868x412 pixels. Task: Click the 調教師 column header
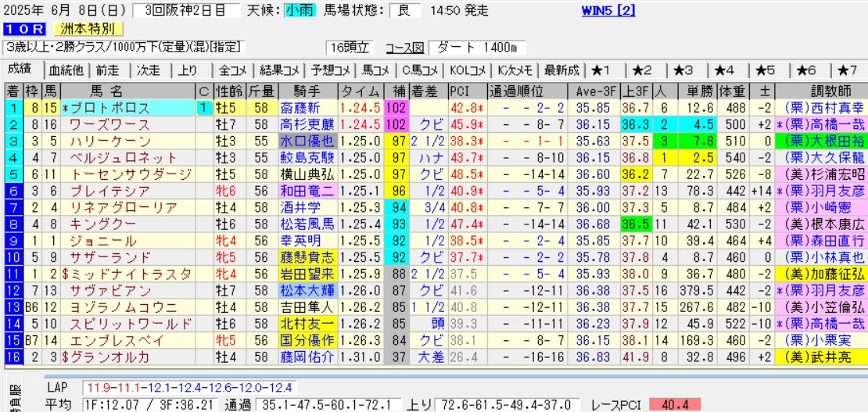[x=823, y=90]
